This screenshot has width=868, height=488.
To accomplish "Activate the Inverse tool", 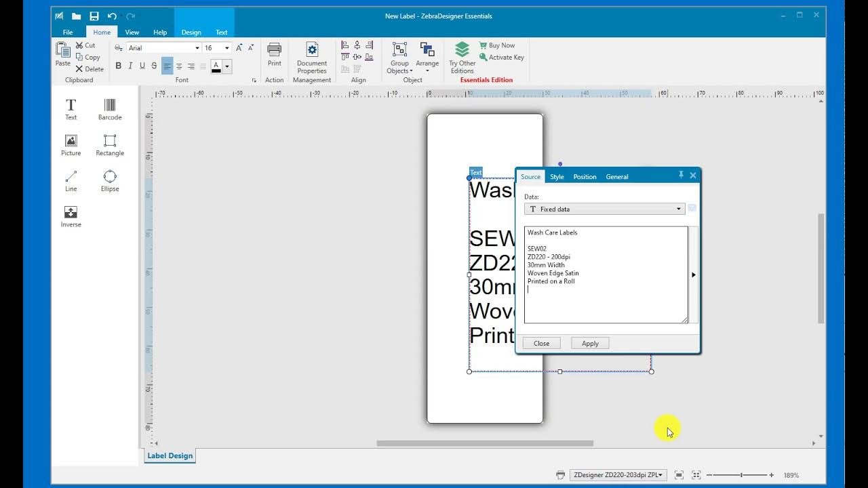I will 71,216.
